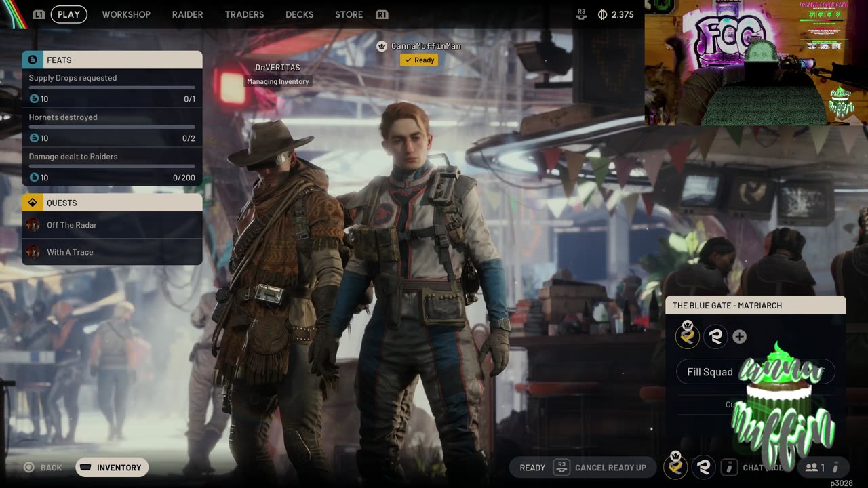The image size is (868, 488).
Task: Click the 0/200 progress count
Action: click(184, 178)
